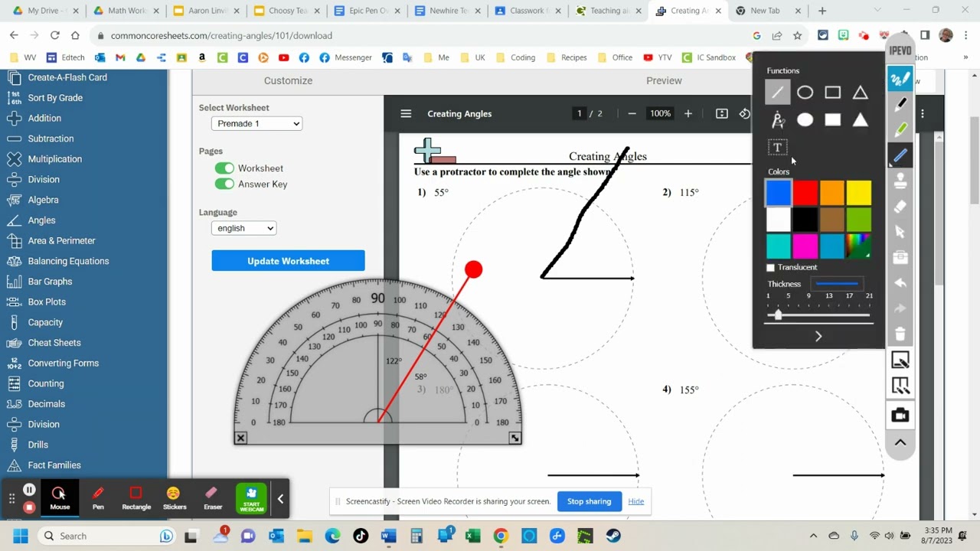
Task: Click the Update Worksheet button
Action: [288, 261]
